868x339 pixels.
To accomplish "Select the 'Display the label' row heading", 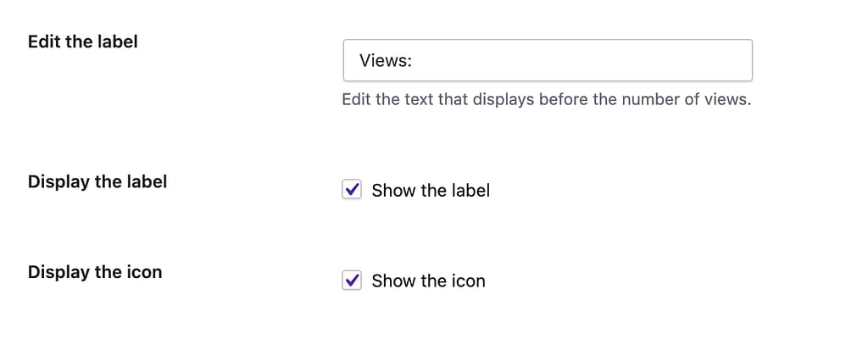I will [x=97, y=181].
